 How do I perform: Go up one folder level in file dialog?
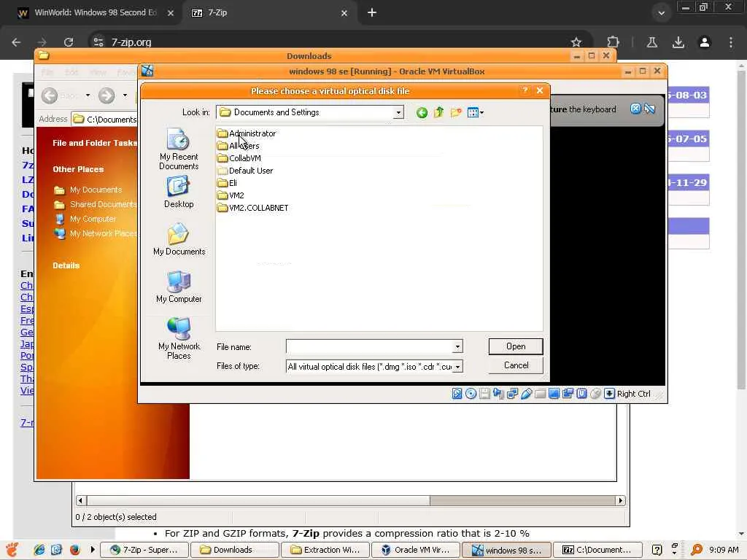(438, 112)
